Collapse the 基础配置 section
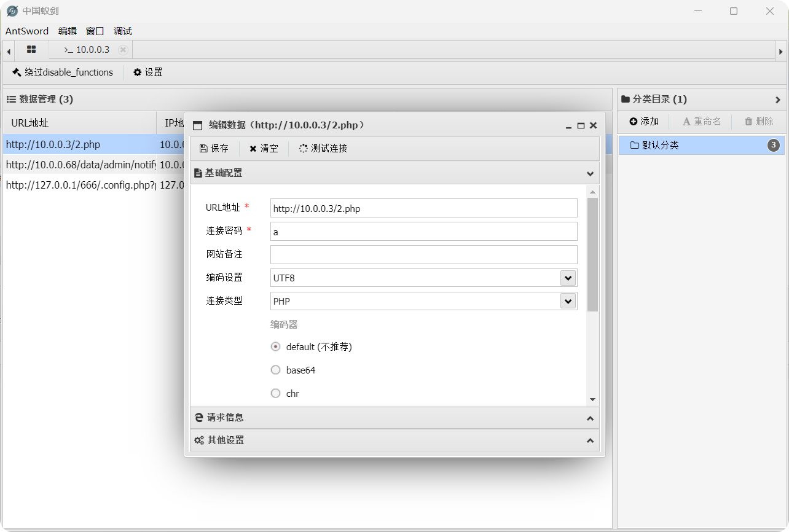The width and height of the screenshot is (789, 532). point(394,173)
